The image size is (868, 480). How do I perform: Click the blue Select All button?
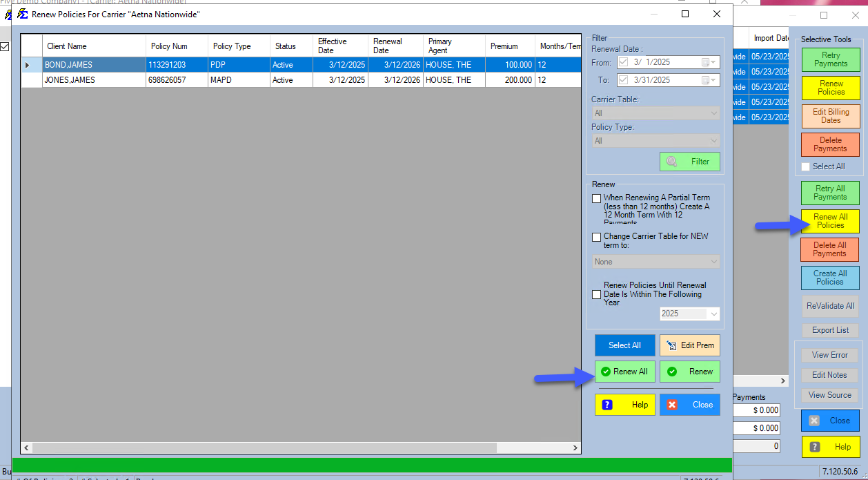[x=624, y=345]
